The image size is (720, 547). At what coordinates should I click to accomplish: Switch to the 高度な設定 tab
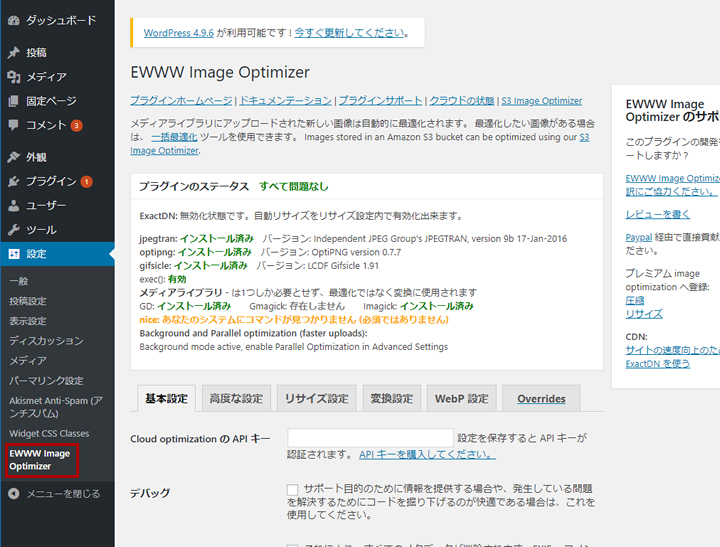[x=236, y=399]
